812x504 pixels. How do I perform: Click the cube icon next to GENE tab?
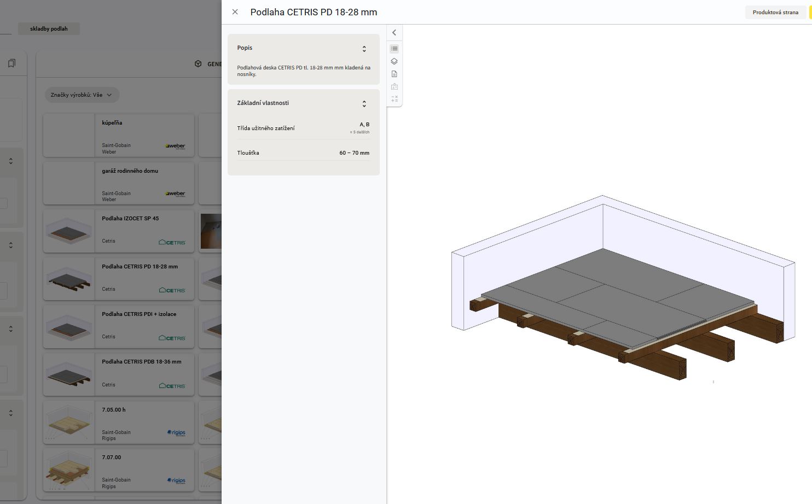pos(198,64)
